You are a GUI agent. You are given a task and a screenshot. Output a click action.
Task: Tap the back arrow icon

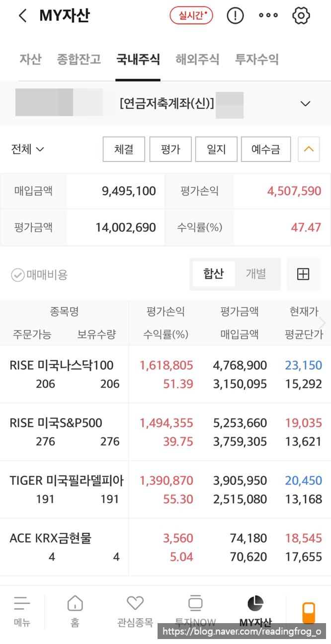click(22, 16)
